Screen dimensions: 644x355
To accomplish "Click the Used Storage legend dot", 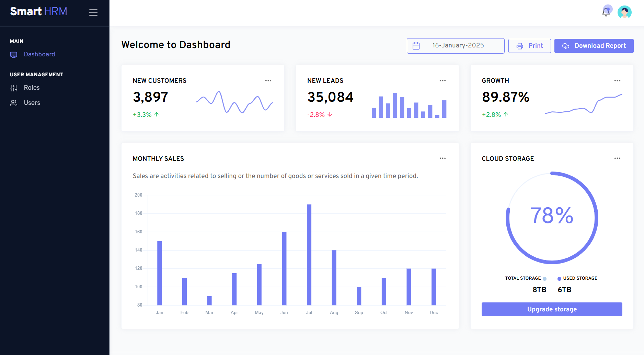I will click(x=559, y=279).
